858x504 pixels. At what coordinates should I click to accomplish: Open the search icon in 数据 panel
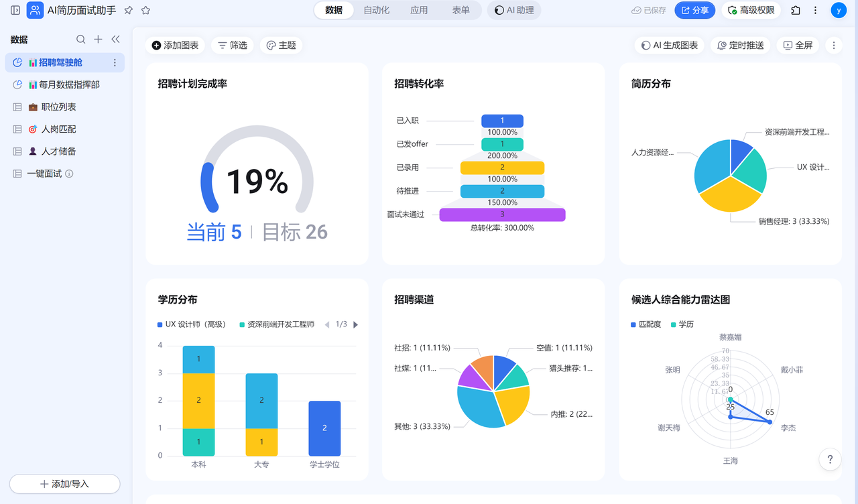tap(81, 40)
